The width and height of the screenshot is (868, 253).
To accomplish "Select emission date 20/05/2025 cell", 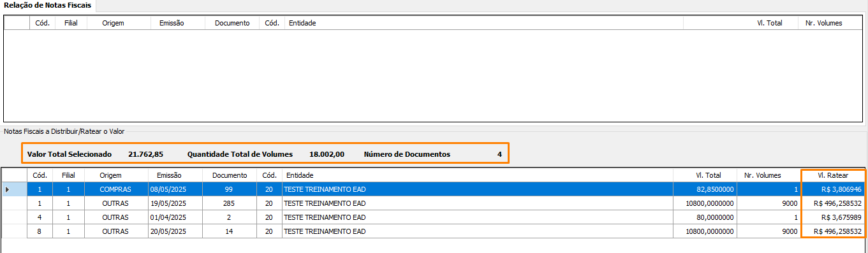I will [175, 231].
